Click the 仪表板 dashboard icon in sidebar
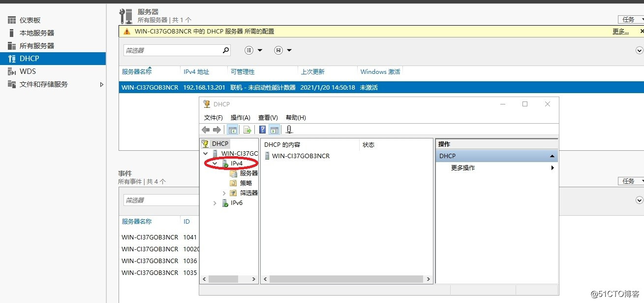Screen dimensions: 644x303 12,20
